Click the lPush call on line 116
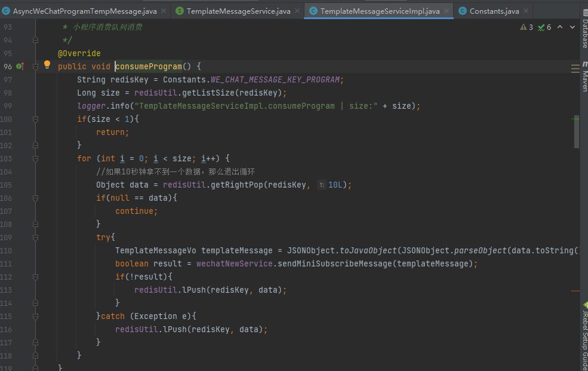 pos(175,329)
